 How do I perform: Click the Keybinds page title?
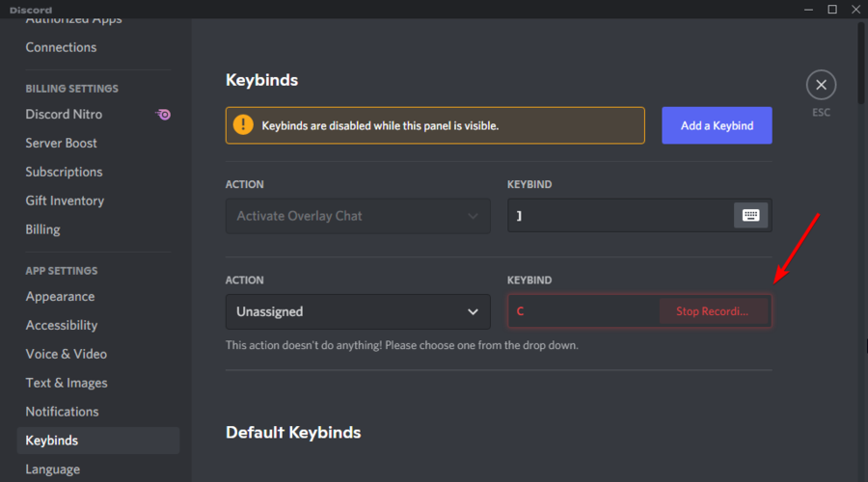point(261,80)
